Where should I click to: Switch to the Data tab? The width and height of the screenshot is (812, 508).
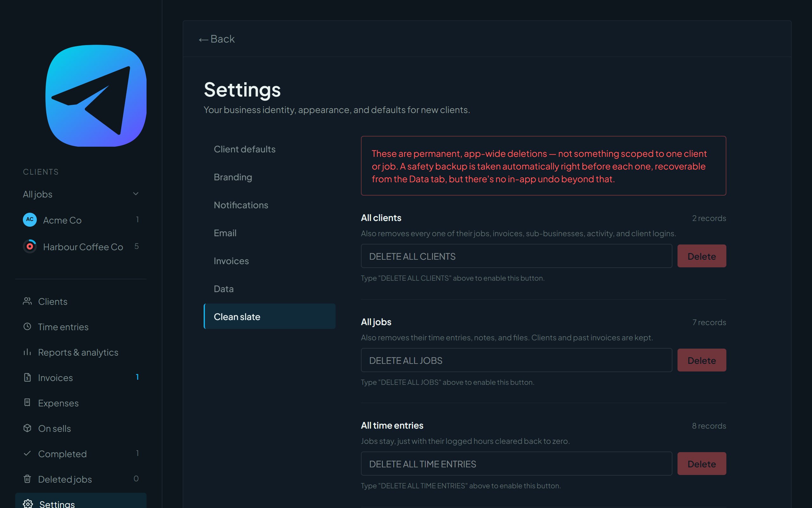point(269,289)
